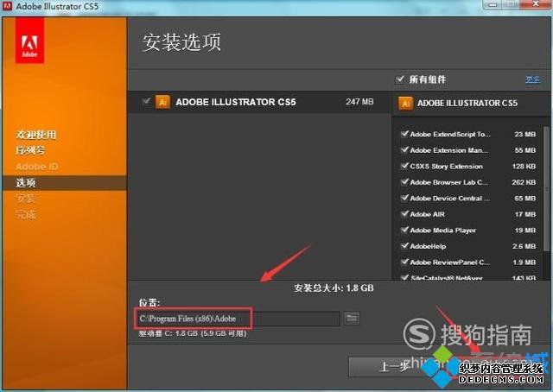Click the 安装选项 heading
The image size is (553, 392).
[181, 42]
